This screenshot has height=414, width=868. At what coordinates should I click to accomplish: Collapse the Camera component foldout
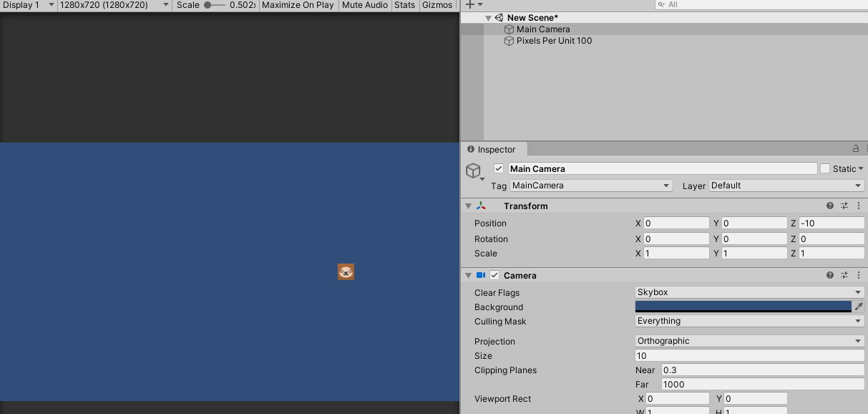(x=468, y=276)
